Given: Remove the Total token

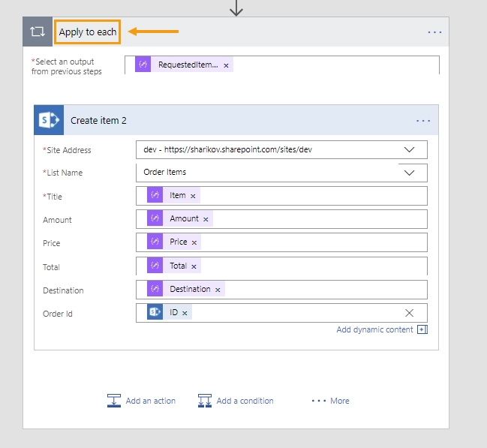Looking at the screenshot, I should click(x=194, y=266).
